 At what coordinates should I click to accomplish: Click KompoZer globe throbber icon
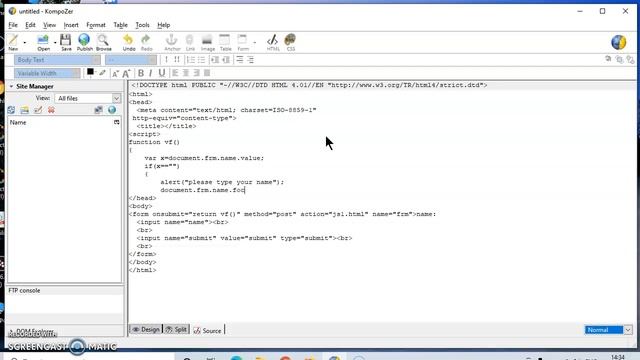click(x=619, y=42)
